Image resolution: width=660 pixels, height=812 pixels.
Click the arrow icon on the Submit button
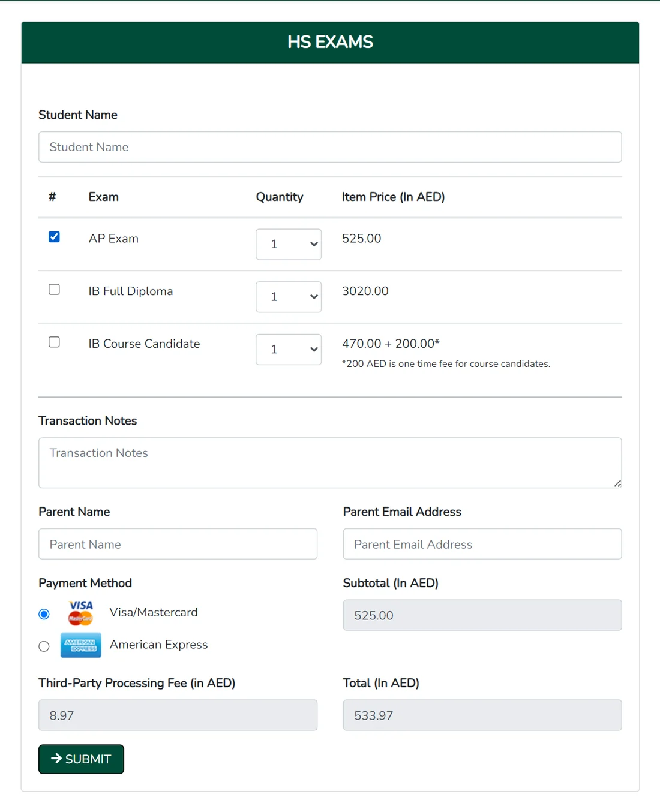[56, 759]
